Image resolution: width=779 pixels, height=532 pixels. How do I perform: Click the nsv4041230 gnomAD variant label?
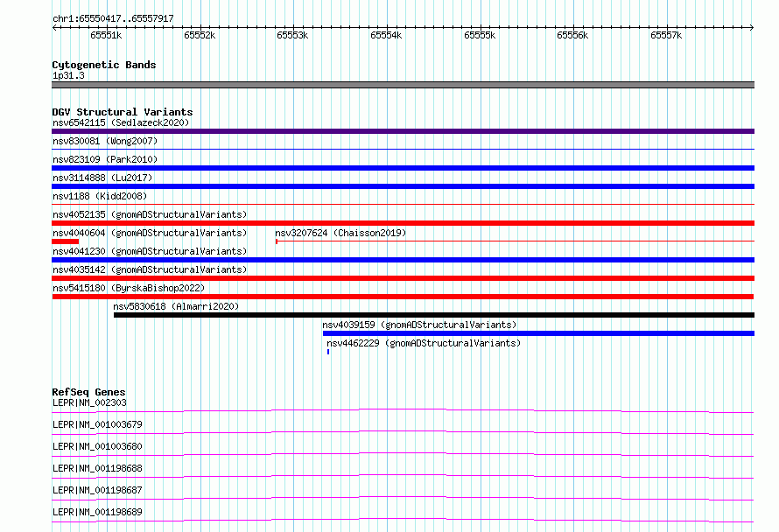(150, 251)
